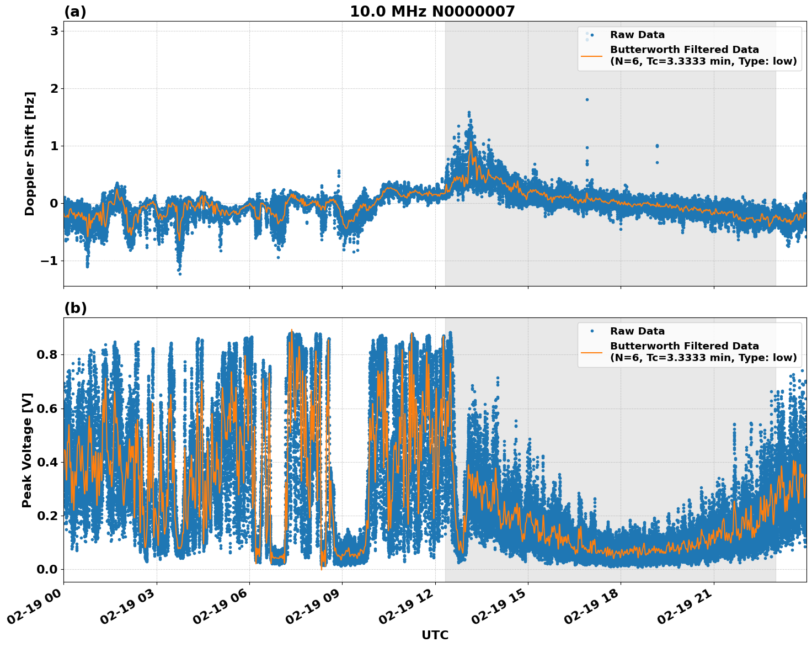
Task: Click the subplot label (b)
Action: (x=76, y=307)
